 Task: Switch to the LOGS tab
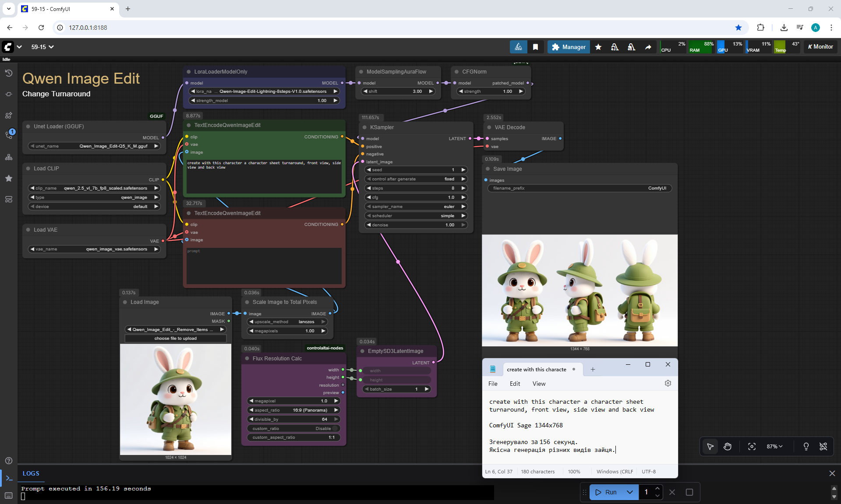pos(31,473)
